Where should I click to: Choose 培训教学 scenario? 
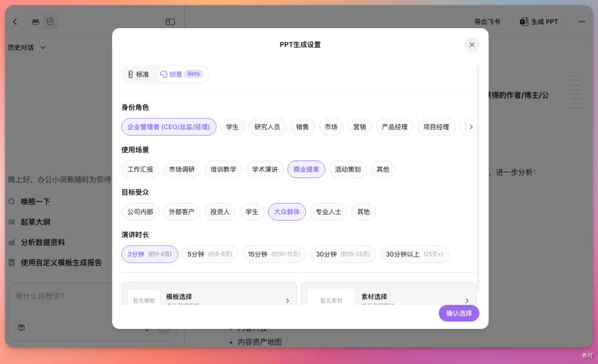[x=223, y=169]
